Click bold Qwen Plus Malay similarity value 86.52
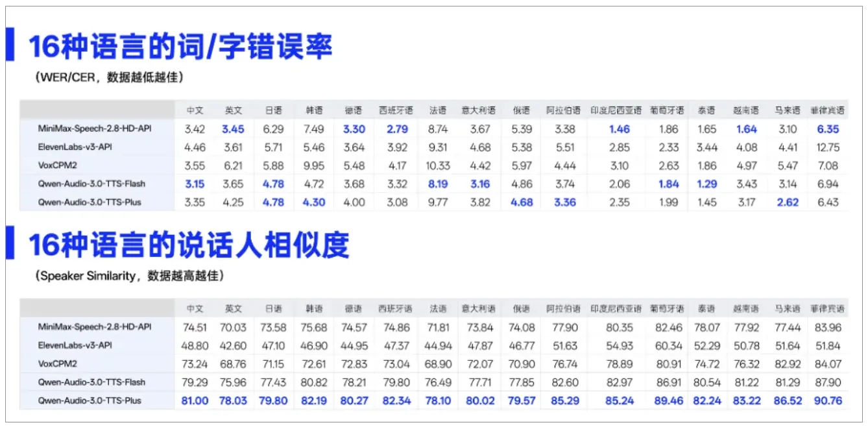 click(788, 401)
